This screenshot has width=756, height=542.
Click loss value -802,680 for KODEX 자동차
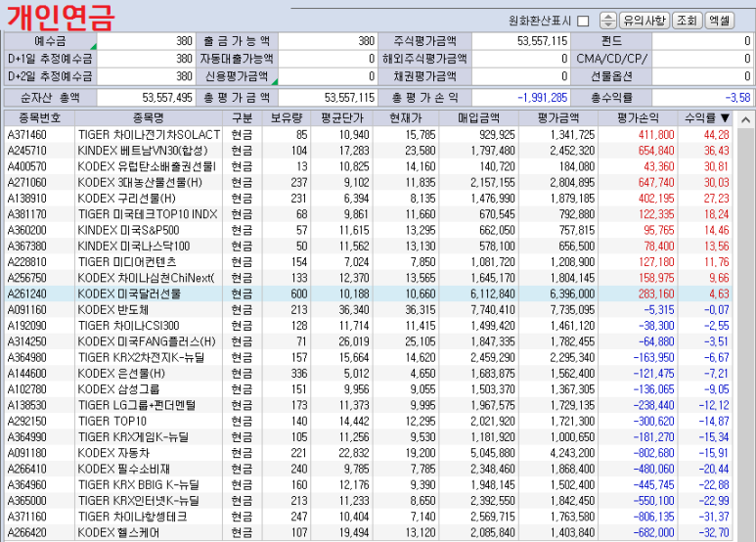[x=653, y=453]
